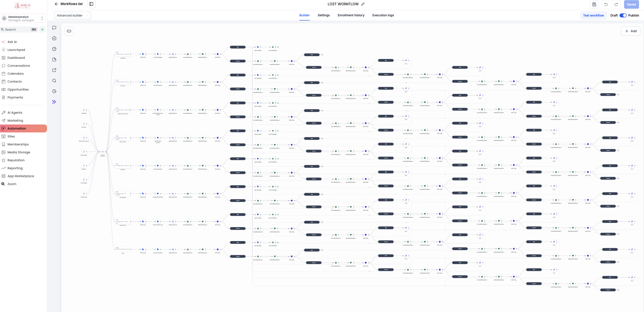The width and height of the screenshot is (644, 312).
Task: Select the Other priorities trigger node
Action: point(84,152)
